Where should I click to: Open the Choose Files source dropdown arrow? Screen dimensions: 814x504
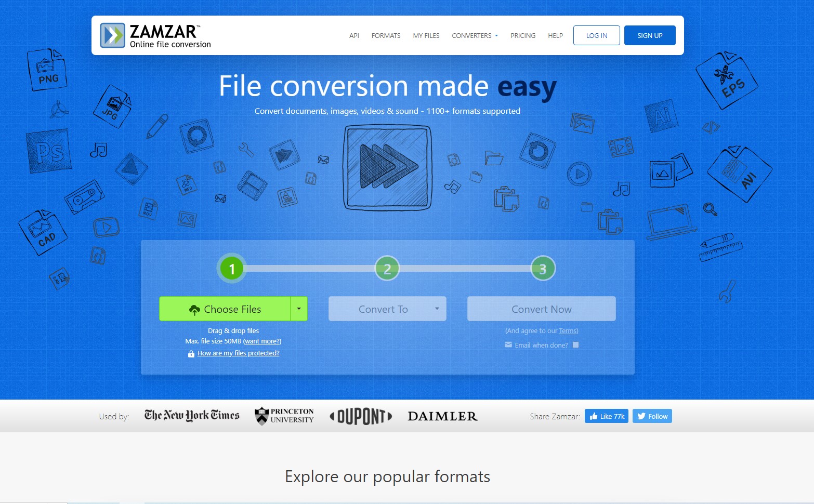299,309
